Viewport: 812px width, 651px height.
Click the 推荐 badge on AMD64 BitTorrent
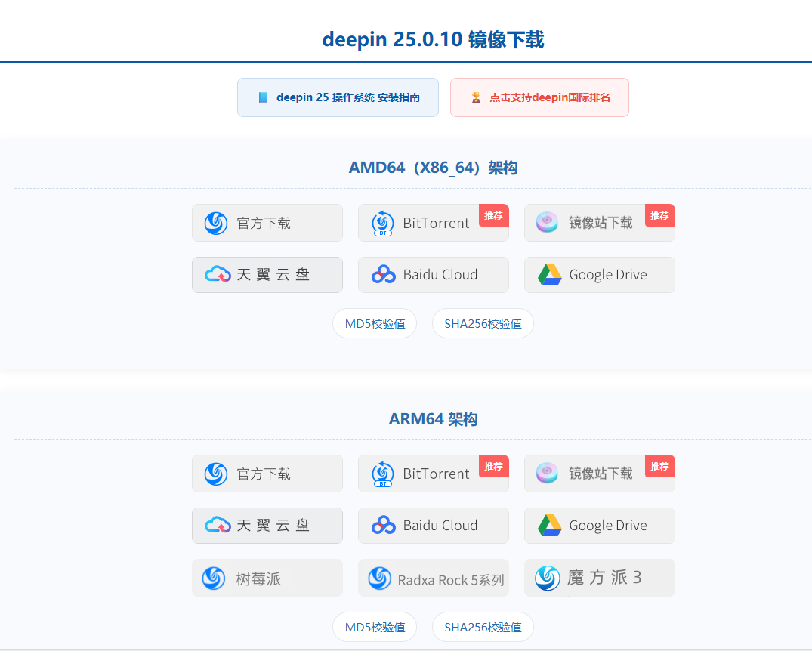tap(493, 215)
